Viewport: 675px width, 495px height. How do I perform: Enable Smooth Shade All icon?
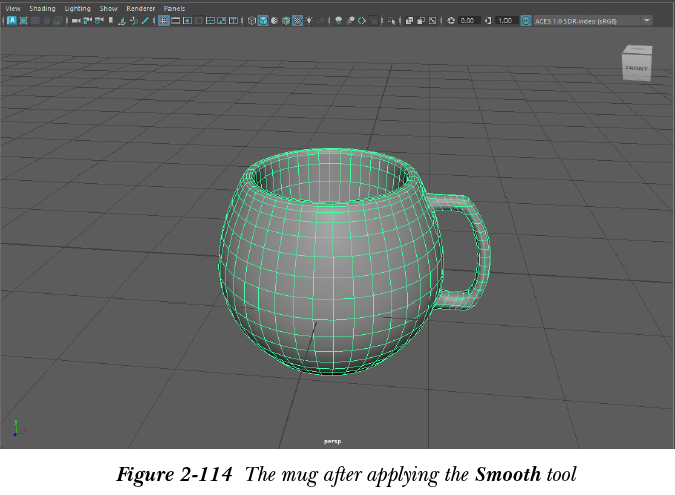click(263, 20)
